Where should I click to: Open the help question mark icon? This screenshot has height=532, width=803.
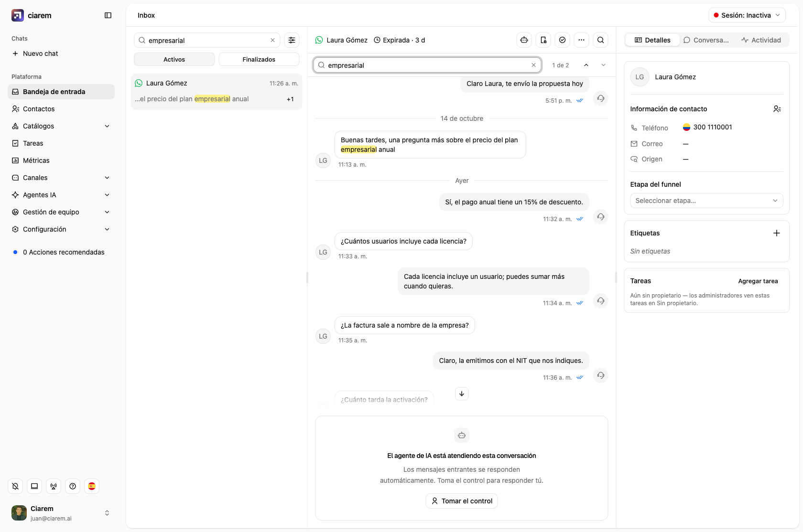pyautogui.click(x=73, y=486)
